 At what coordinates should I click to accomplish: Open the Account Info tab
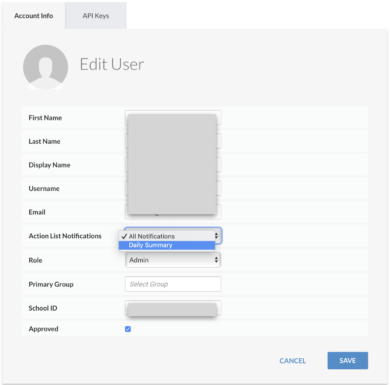[x=33, y=16]
